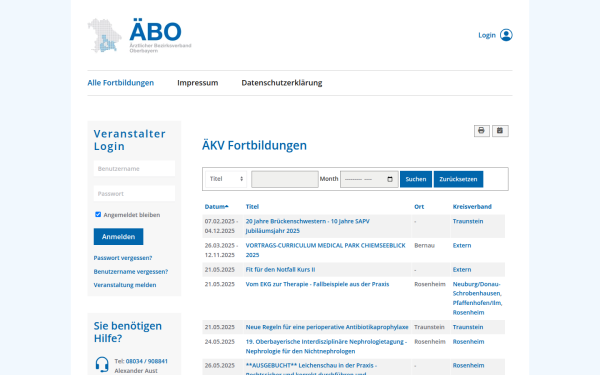Sort by the Ort column header
This screenshot has width=600, height=375.
tap(419, 207)
